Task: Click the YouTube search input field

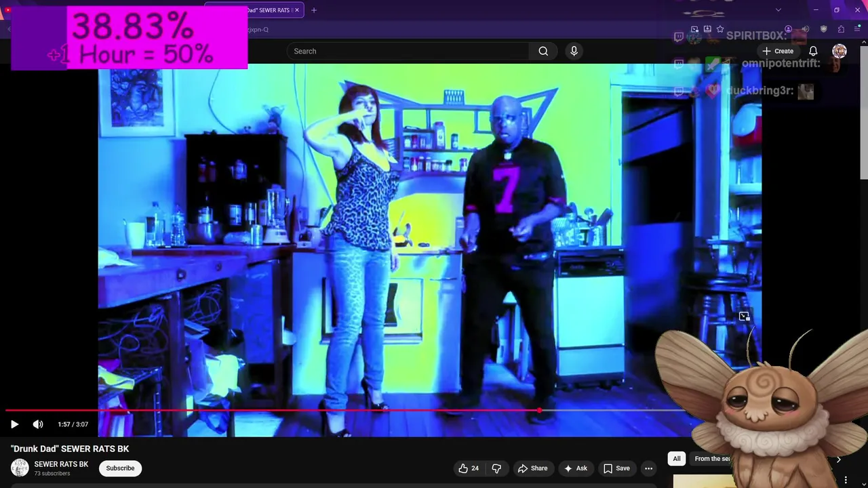Action: pos(408,51)
